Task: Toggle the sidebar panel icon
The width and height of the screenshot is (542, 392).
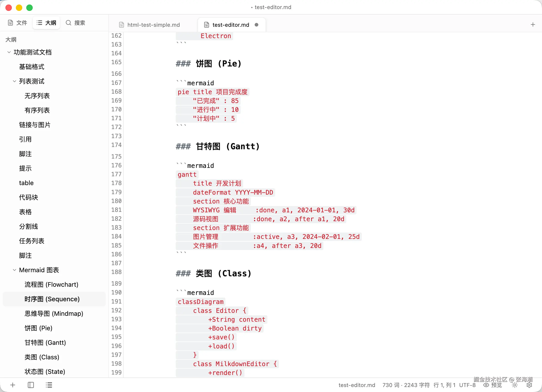Action: coord(31,385)
